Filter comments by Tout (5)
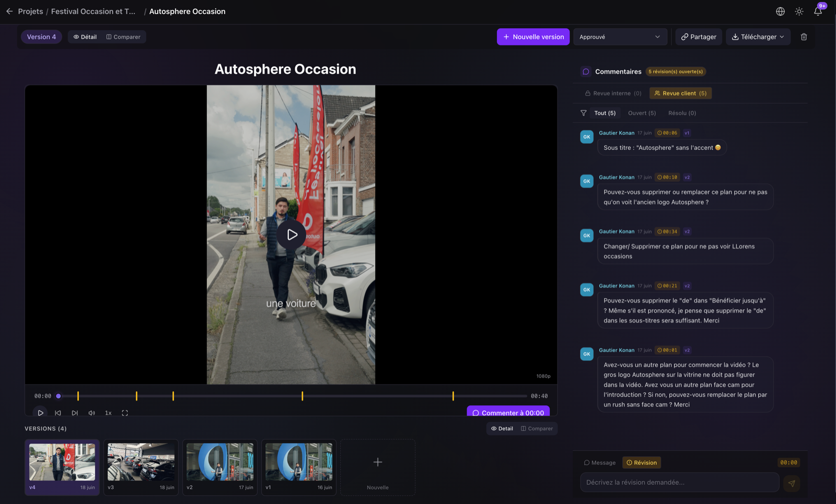The image size is (836, 504). 605,113
